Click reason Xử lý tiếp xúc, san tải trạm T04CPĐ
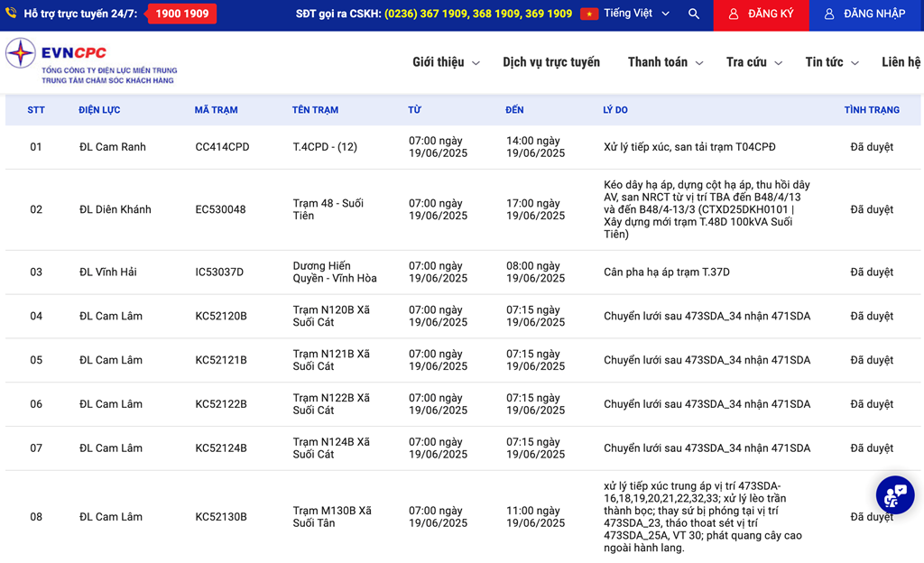This screenshot has height=563, width=924. point(689,147)
